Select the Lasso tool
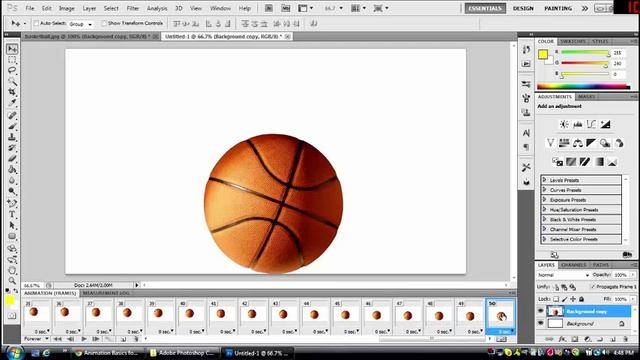The height and width of the screenshot is (360, 640). pos(12,70)
